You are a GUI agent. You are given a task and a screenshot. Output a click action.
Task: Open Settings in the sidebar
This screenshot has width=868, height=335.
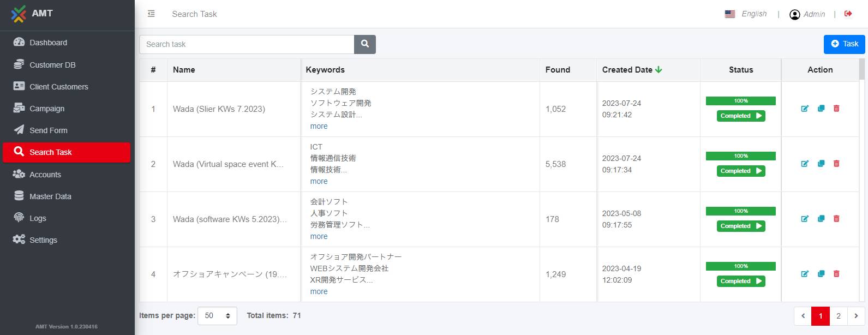67,240
